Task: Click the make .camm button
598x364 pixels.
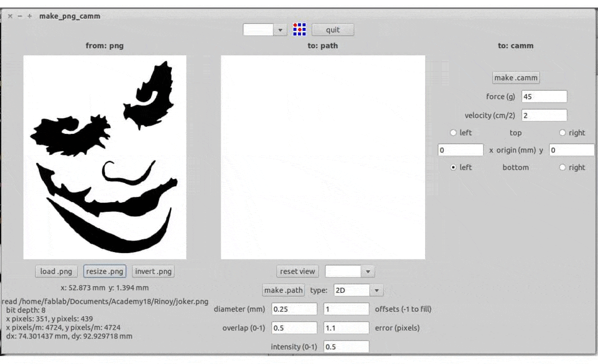Action: 516,78
